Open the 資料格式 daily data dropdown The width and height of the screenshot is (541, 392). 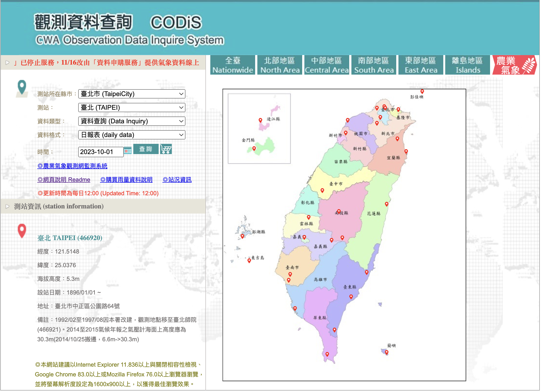(132, 135)
